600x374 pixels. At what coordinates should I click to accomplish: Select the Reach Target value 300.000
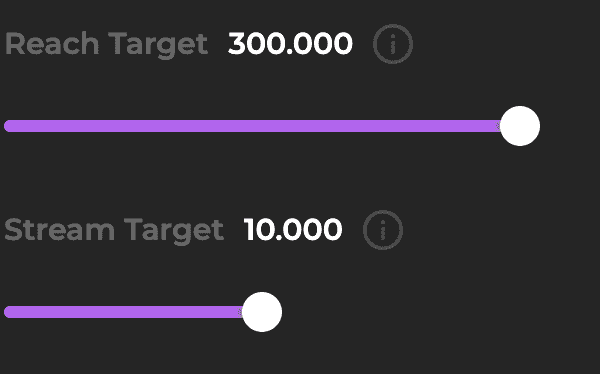[290, 44]
